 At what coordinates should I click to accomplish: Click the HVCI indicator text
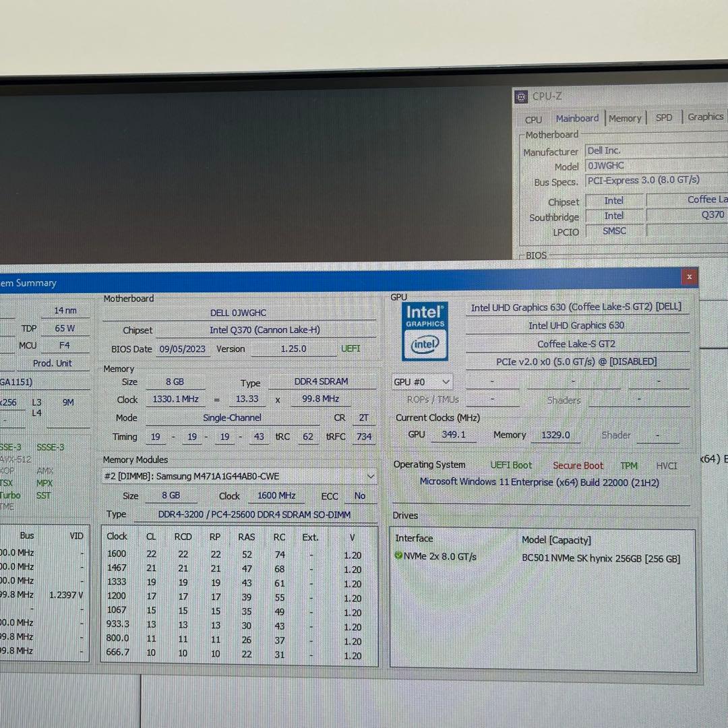[666, 465]
